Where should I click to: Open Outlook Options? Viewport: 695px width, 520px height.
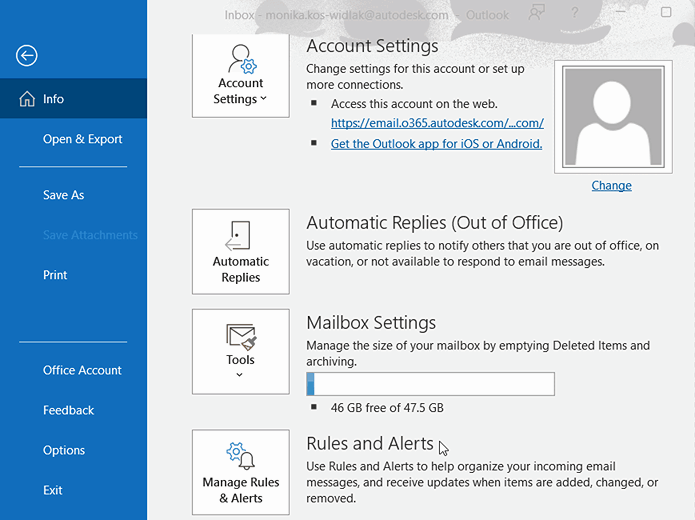pos(64,450)
